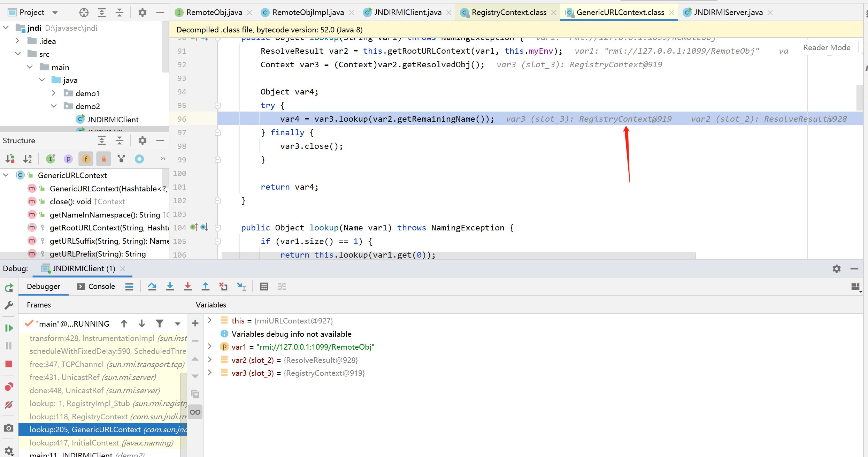The width and height of the screenshot is (868, 457).
Task: Stop the debug session
Action: 9,364
